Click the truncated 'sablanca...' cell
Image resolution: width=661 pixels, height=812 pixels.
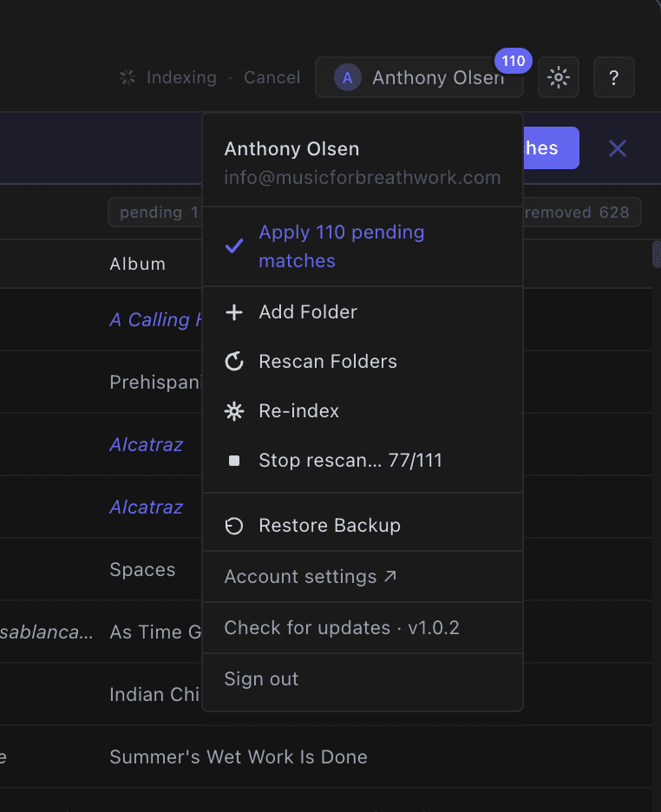47,632
